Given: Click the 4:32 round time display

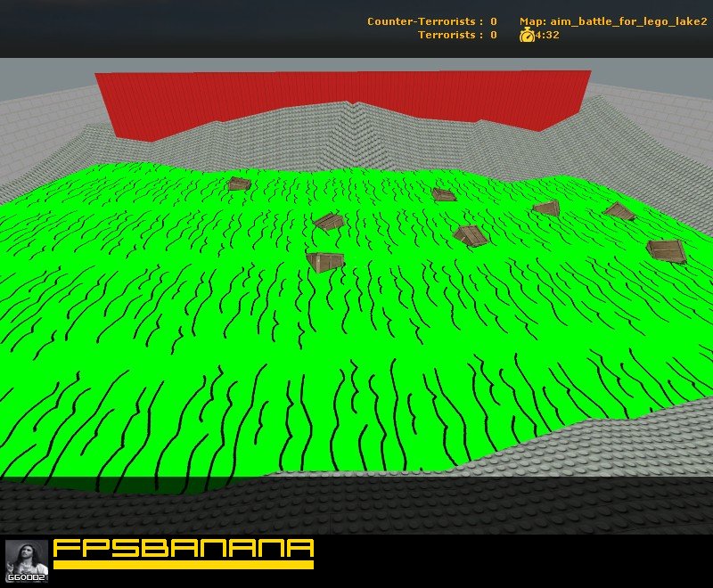Looking at the screenshot, I should 547,35.
